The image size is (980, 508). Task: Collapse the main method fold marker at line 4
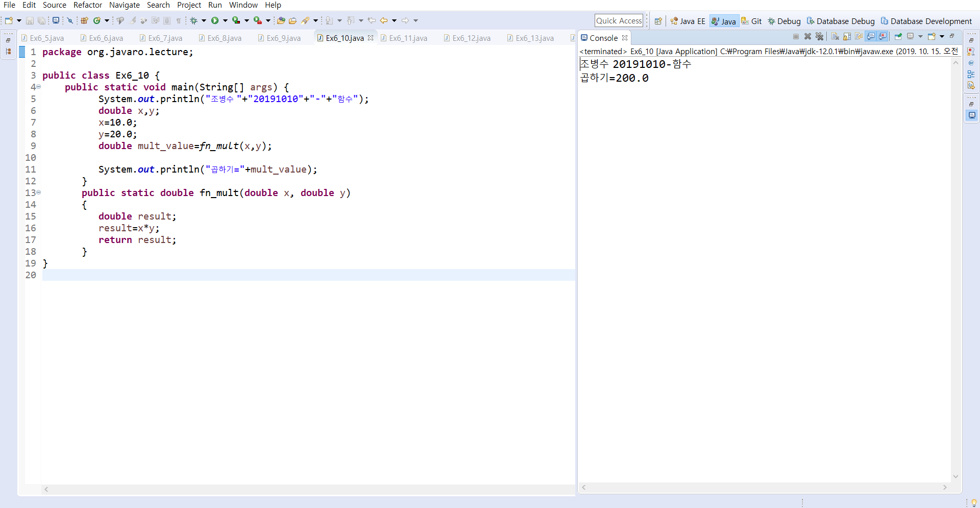tap(39, 87)
